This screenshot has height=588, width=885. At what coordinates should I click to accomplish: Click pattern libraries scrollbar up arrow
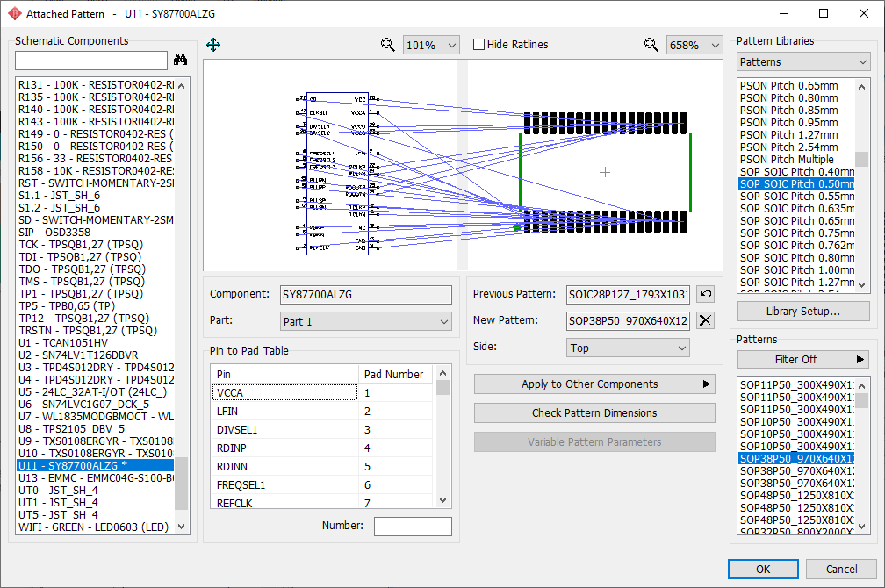click(861, 86)
